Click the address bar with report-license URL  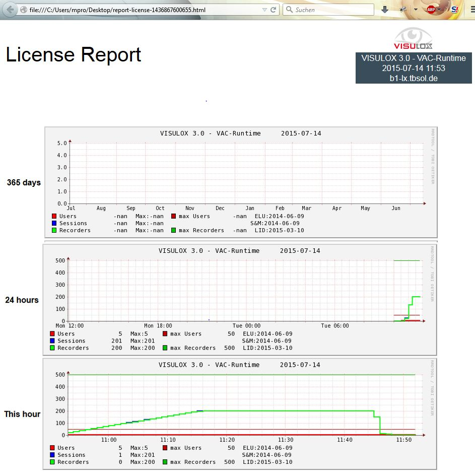coord(141,10)
